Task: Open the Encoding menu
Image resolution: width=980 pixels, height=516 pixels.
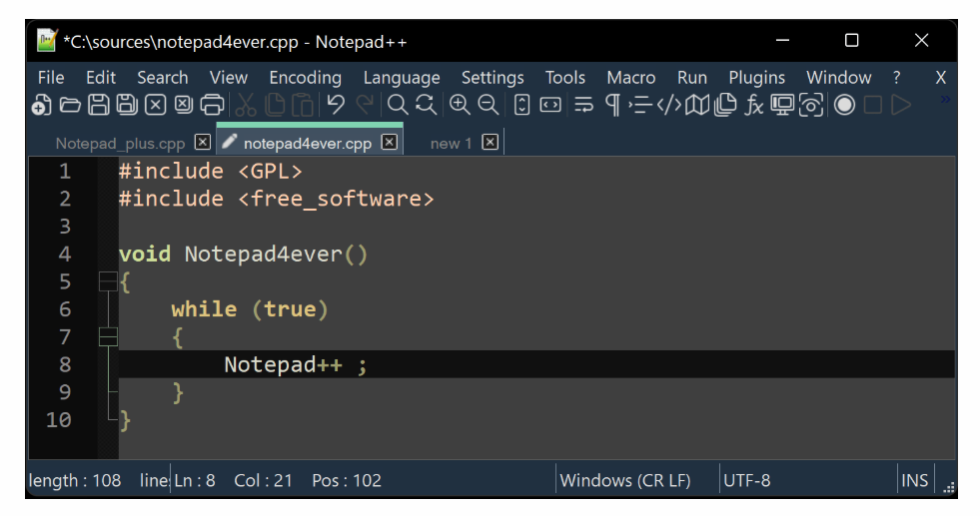Action: click(305, 78)
